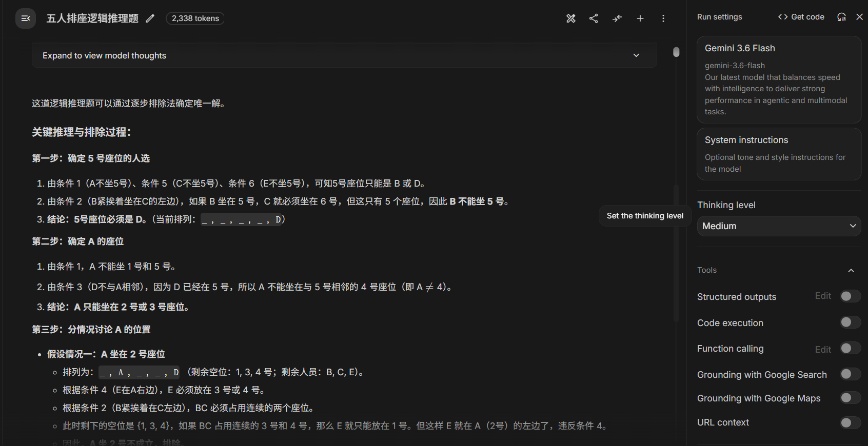Click the Run settings label
The image size is (868, 446).
click(719, 17)
